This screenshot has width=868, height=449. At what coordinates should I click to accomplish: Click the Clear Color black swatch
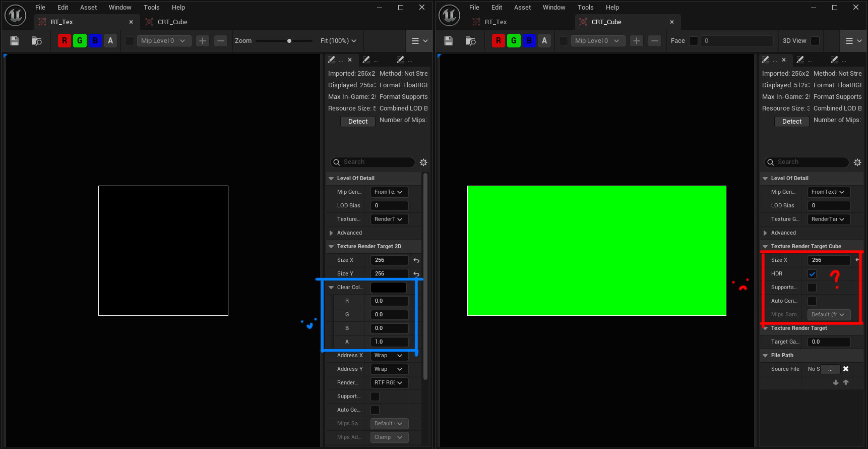pyautogui.click(x=389, y=288)
